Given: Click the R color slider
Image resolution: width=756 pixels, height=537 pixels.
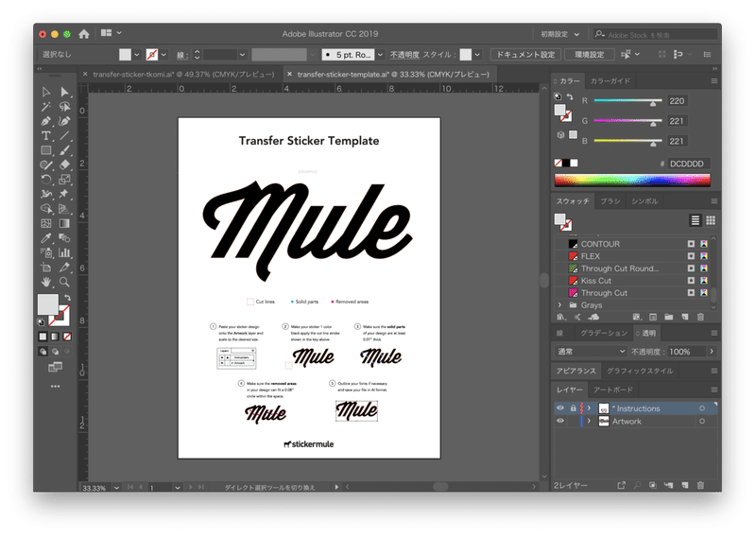Looking at the screenshot, I should pyautogui.click(x=627, y=101).
